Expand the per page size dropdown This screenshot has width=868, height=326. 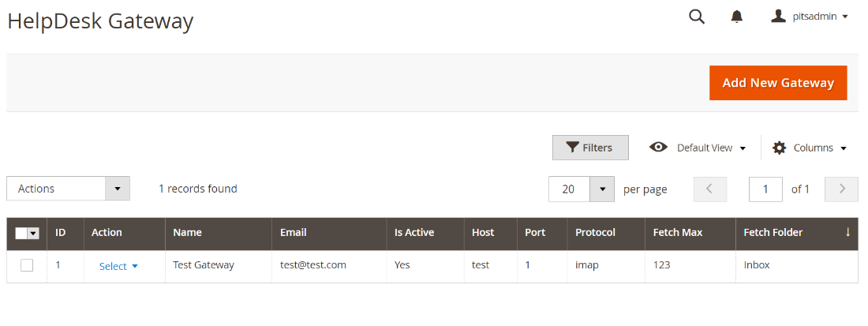pyautogui.click(x=602, y=189)
